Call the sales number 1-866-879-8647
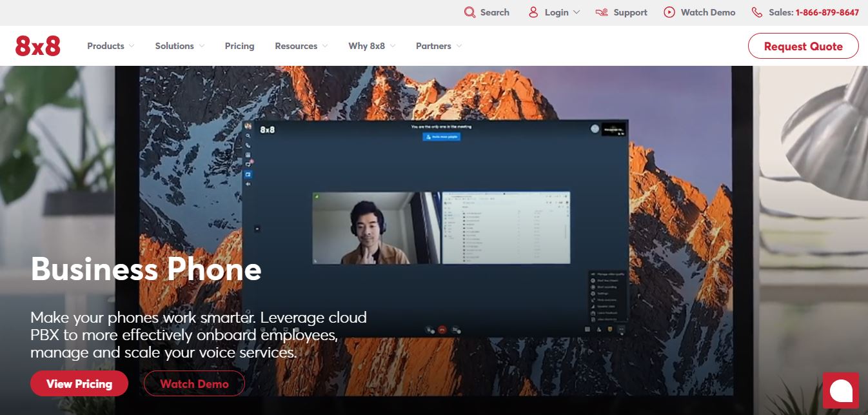Image resolution: width=868 pixels, height=415 pixels. [827, 12]
